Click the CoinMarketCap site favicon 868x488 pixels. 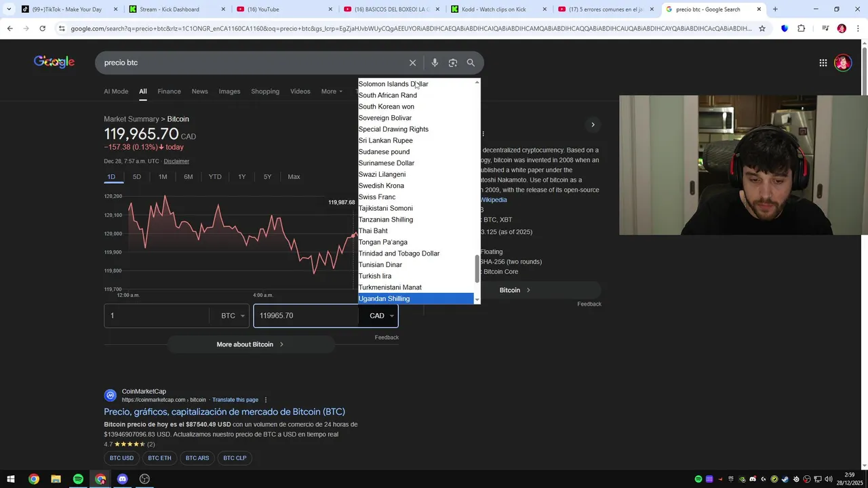(110, 395)
